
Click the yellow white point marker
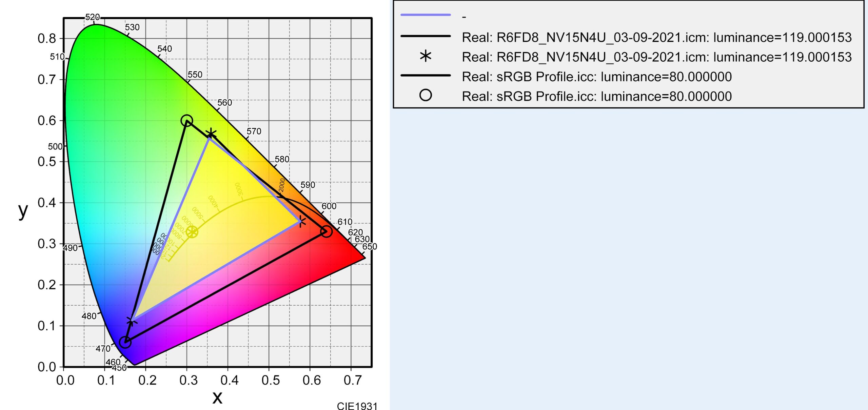pyautogui.click(x=192, y=232)
